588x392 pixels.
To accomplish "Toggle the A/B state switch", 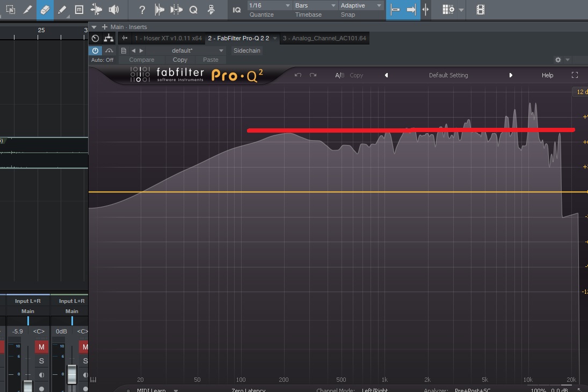I will coord(340,75).
